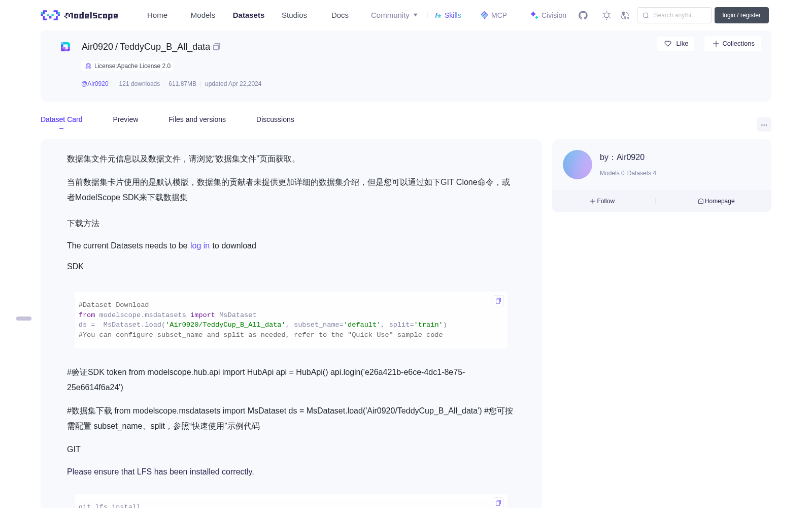
Task: Click the login / register button
Action: coord(741,15)
